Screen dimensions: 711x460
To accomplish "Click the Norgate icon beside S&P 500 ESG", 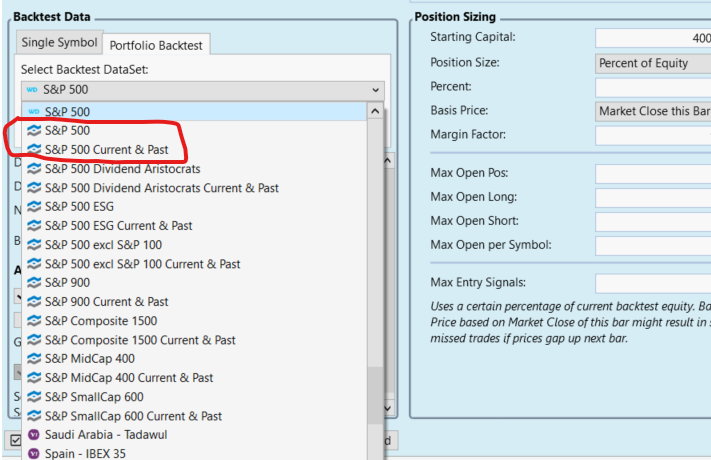I will (34, 207).
